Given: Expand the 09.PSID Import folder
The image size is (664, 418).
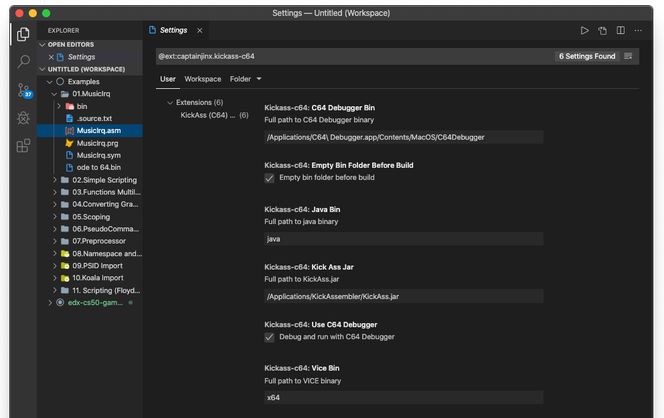Looking at the screenshot, I should [x=55, y=266].
